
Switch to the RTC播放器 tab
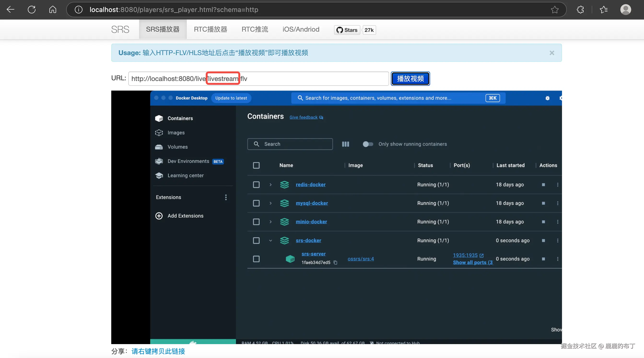[x=211, y=29]
